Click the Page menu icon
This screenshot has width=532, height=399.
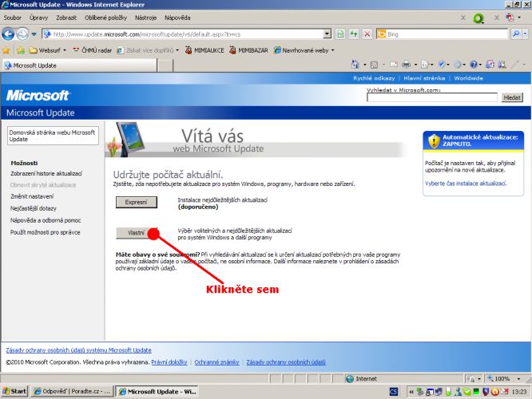coord(425,65)
